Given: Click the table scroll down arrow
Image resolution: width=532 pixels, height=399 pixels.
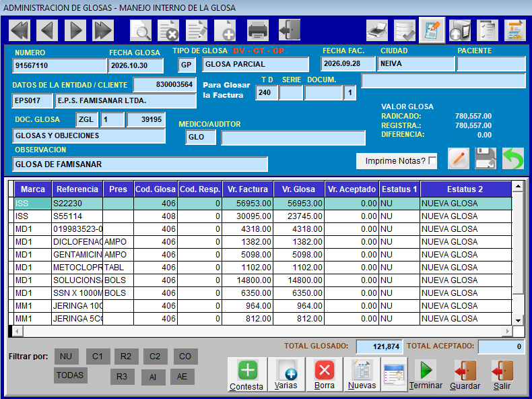Looking at the screenshot, I should (x=518, y=320).
